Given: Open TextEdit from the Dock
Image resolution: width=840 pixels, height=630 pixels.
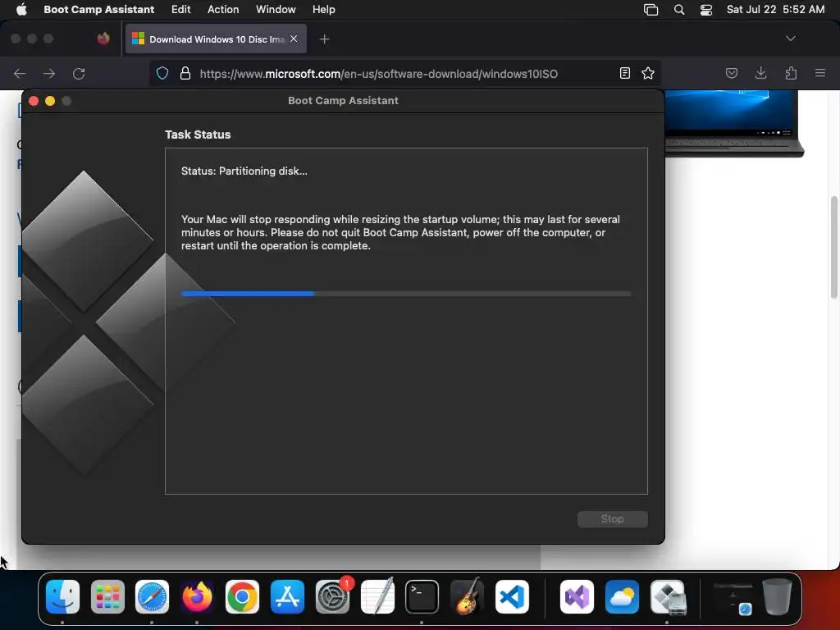Looking at the screenshot, I should coord(377,597).
